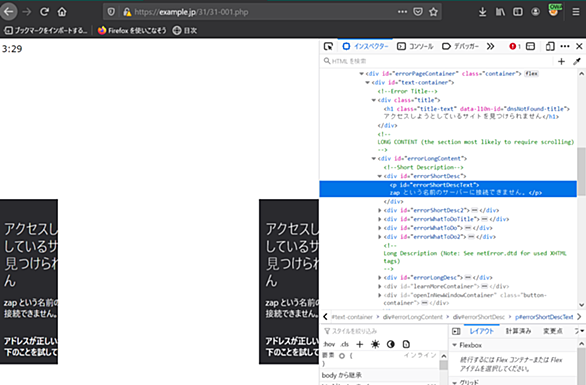Screen dimensions: 586x385
Task: Select div#errorShortDesc breadcrumb
Action: (479, 317)
